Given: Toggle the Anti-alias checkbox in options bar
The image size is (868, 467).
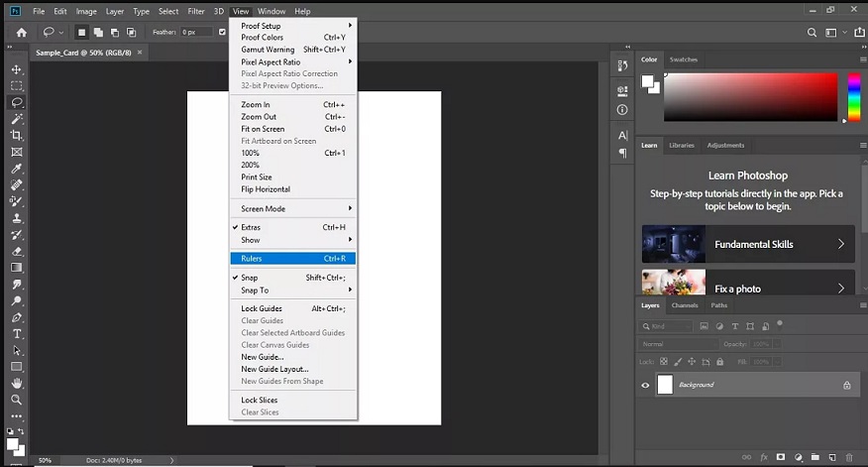Looking at the screenshot, I should click(222, 32).
